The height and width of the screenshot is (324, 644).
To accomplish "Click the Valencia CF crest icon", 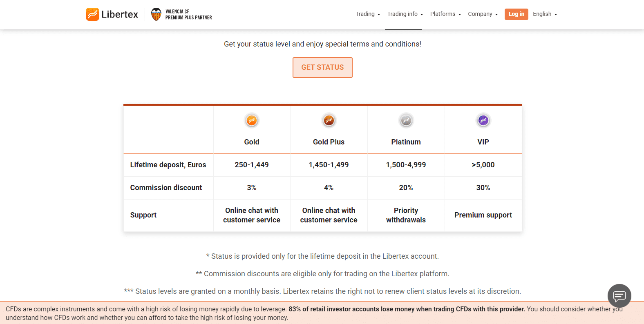I will pyautogui.click(x=156, y=14).
